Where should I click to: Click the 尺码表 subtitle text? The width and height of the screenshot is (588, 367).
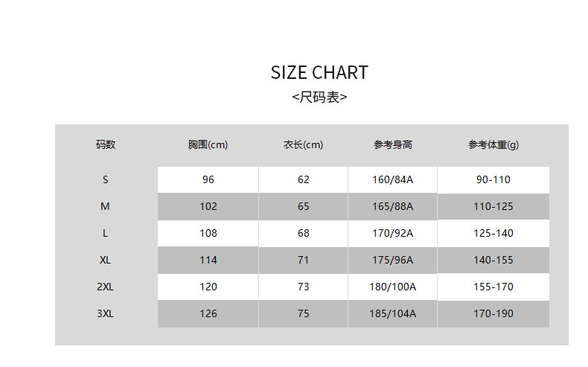tap(319, 98)
